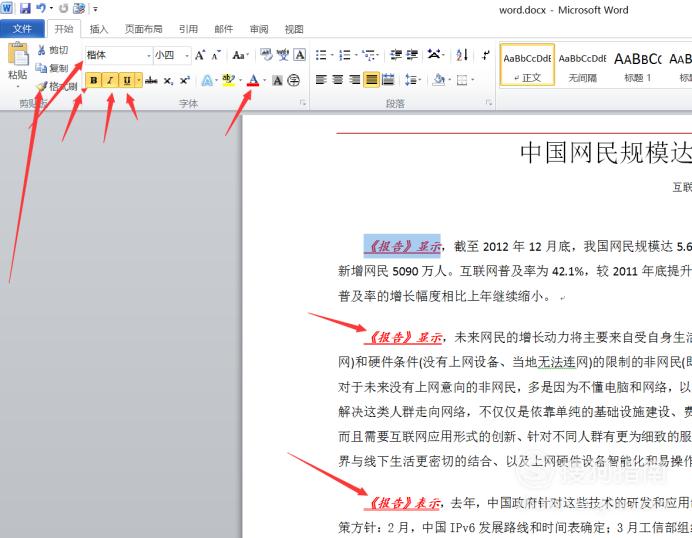Click the Center alignment icon
The height and width of the screenshot is (538, 692).
pyautogui.click(x=338, y=80)
